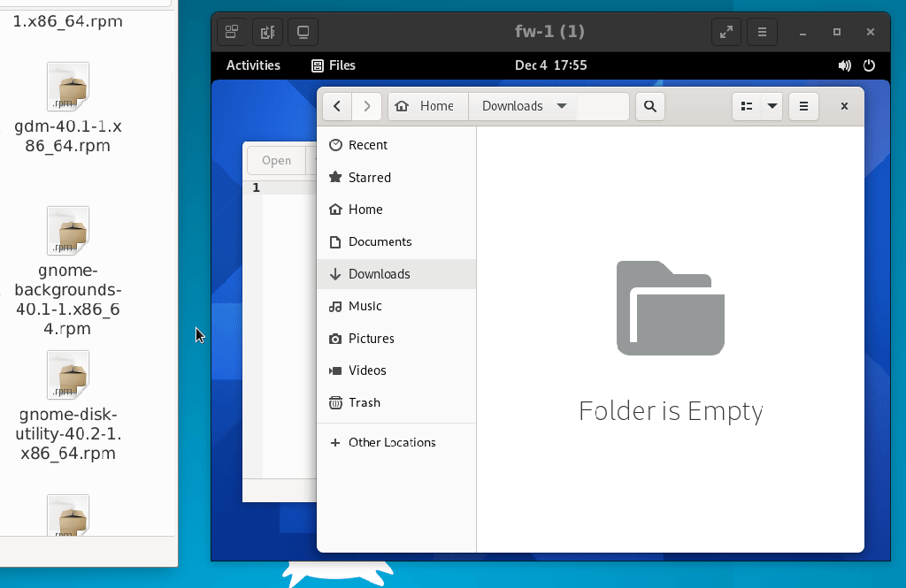
Task: Open the search tool in Files
Action: pyautogui.click(x=650, y=106)
